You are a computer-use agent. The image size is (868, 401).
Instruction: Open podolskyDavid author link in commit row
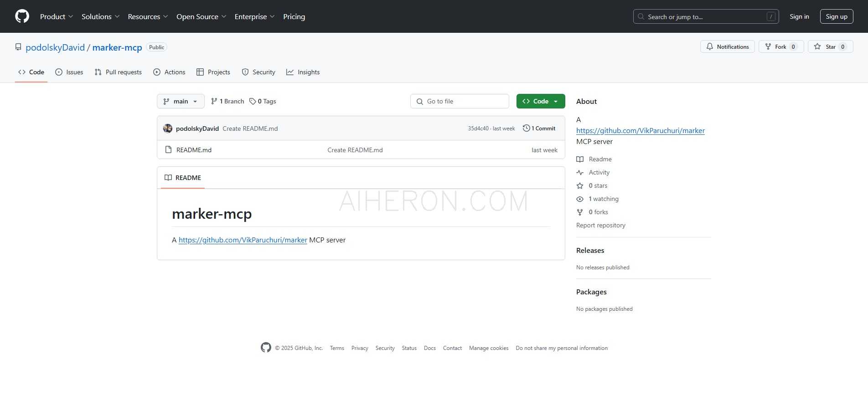click(x=197, y=129)
